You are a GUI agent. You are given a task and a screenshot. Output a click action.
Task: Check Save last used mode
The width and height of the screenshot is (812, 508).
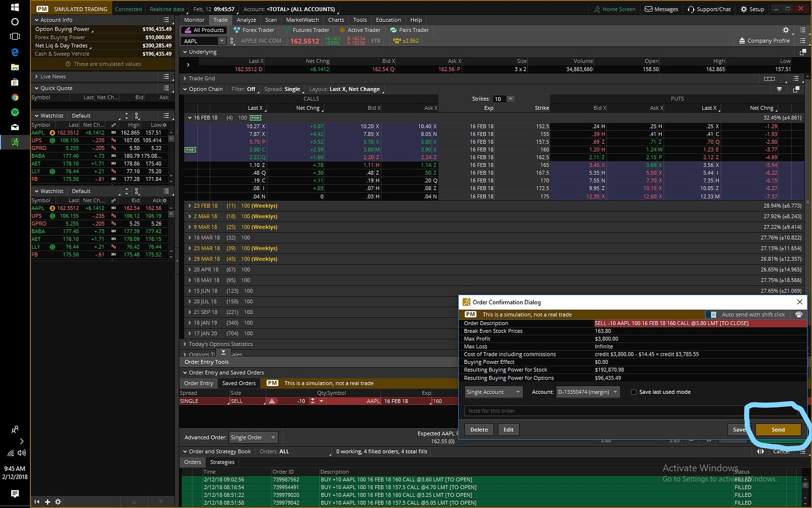634,392
